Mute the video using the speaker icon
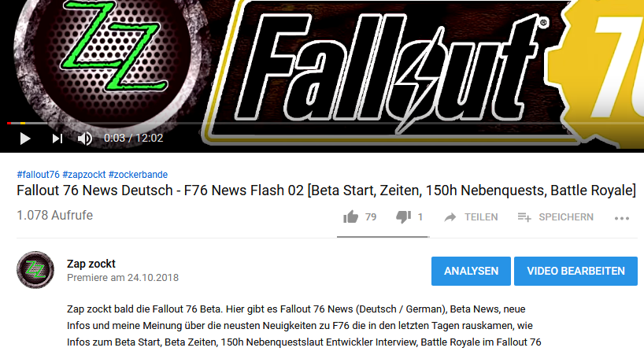 (x=85, y=139)
